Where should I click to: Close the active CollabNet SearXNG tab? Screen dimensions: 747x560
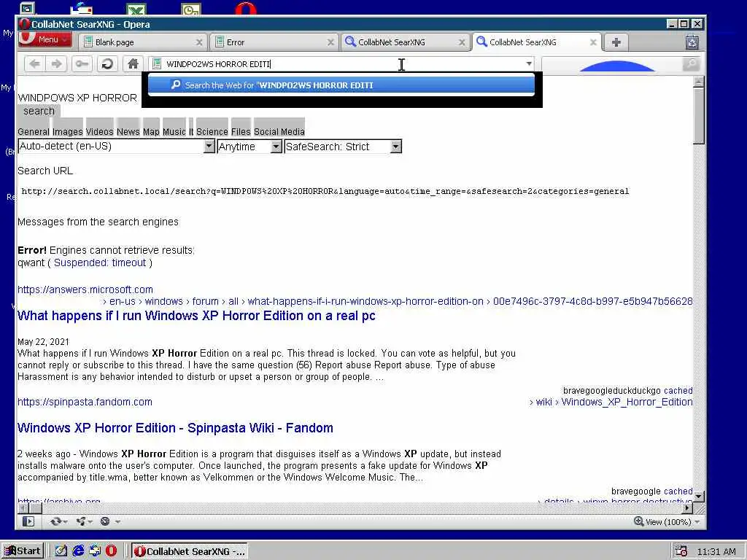click(x=593, y=42)
